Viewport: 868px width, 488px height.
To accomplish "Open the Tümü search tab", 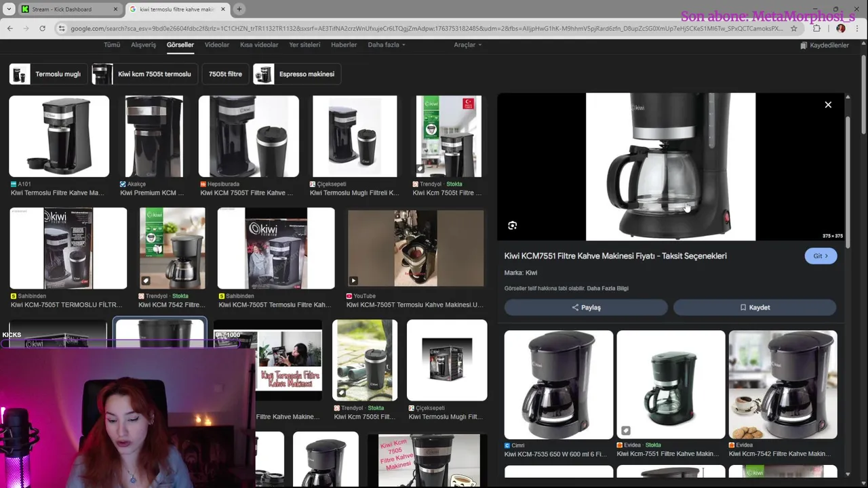I will pos(111,45).
